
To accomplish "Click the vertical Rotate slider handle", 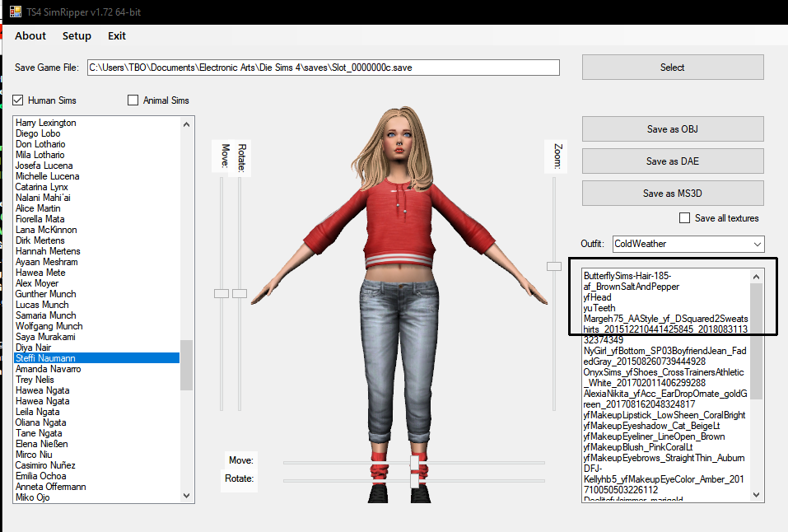I will (x=240, y=292).
